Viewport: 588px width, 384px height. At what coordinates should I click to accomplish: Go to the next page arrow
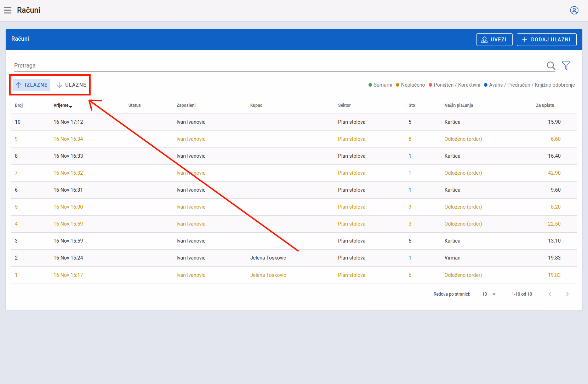click(567, 294)
